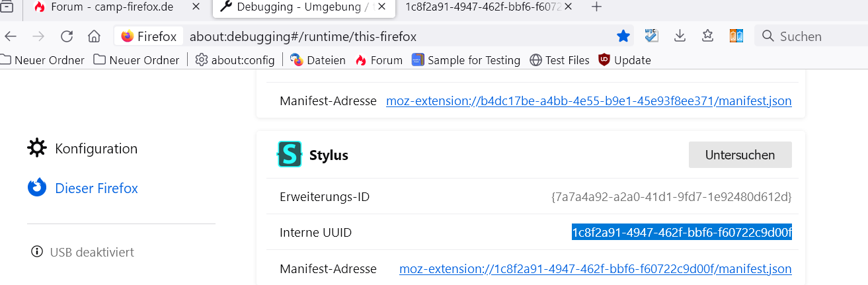Open the uBlock Update bookmark
This screenshot has width=868, height=285.
pyautogui.click(x=624, y=60)
